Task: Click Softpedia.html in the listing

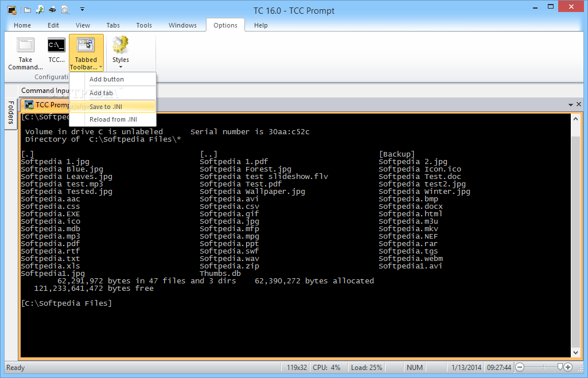Action: (x=410, y=214)
